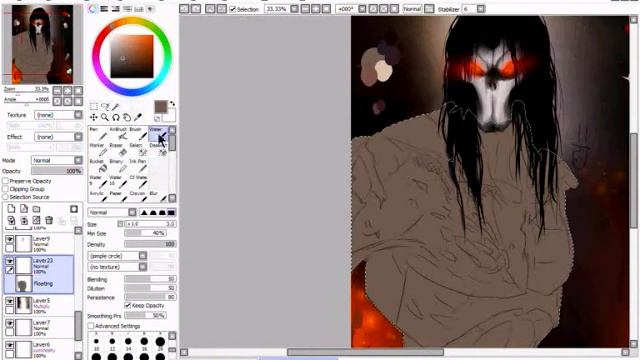Image resolution: width=640 pixels, height=360 pixels.
Task: Hide Layer7 visibility eye
Action: point(9,323)
